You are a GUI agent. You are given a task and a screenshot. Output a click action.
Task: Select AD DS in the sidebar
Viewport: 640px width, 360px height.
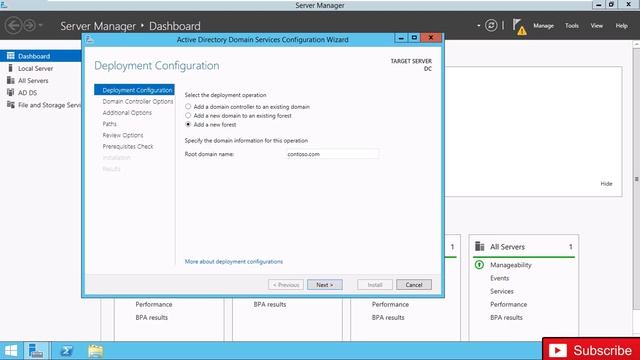[x=27, y=93]
